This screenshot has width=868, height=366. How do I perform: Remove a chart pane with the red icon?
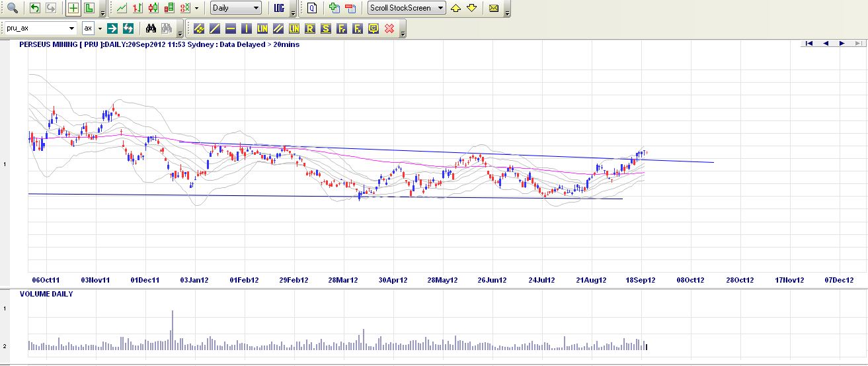click(350, 8)
